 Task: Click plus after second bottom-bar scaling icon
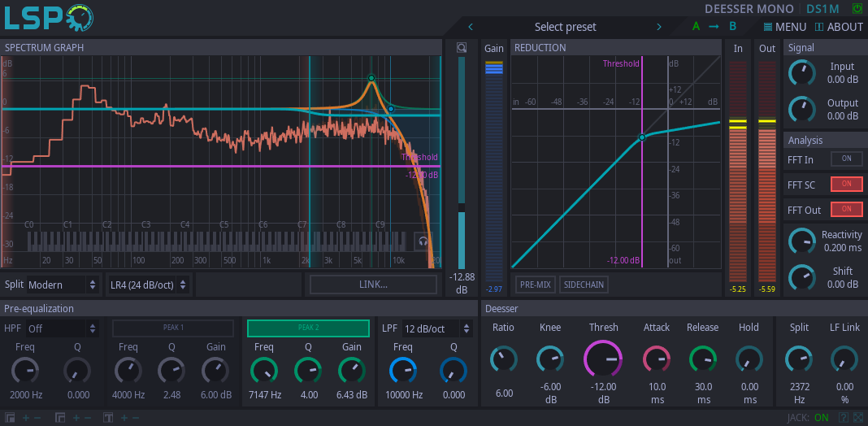[76, 418]
